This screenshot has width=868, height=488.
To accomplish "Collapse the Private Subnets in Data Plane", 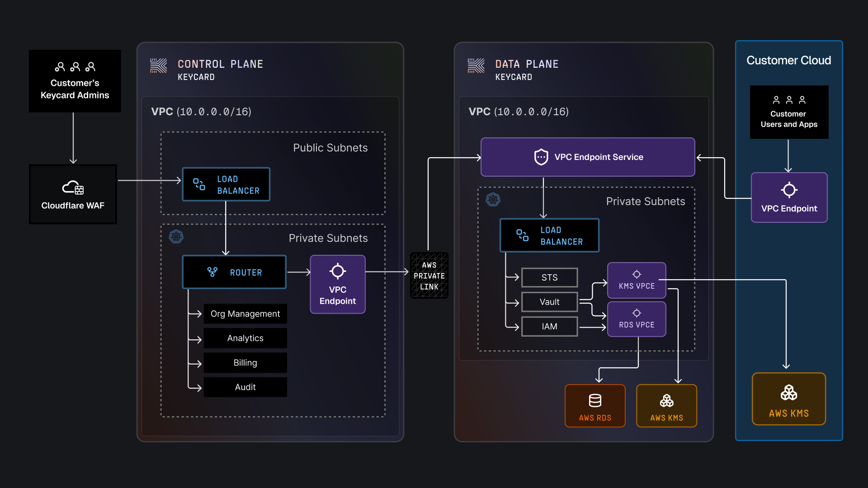I will click(646, 202).
